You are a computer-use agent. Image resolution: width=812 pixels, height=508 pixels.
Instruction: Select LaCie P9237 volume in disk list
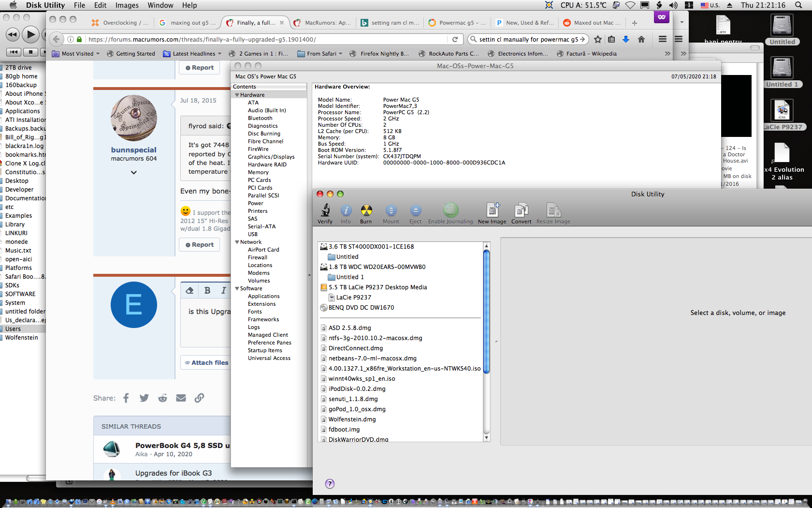349,298
